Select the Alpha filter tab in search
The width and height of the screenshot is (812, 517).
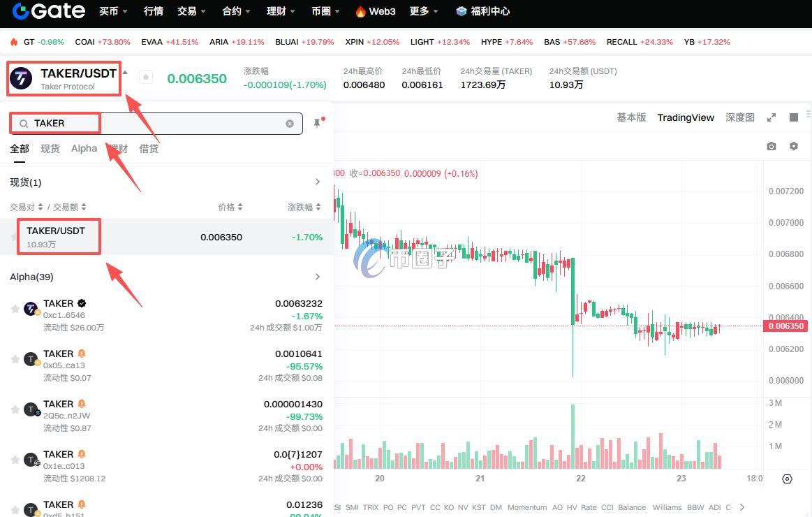84,148
